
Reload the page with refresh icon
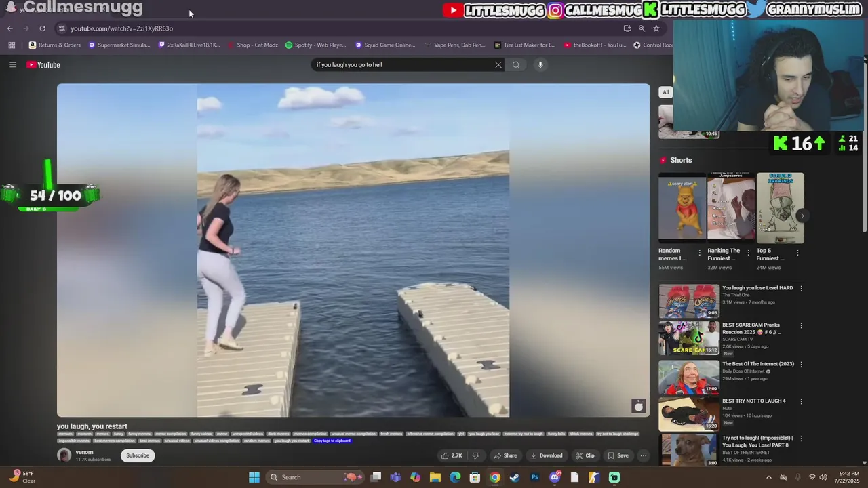42,28
